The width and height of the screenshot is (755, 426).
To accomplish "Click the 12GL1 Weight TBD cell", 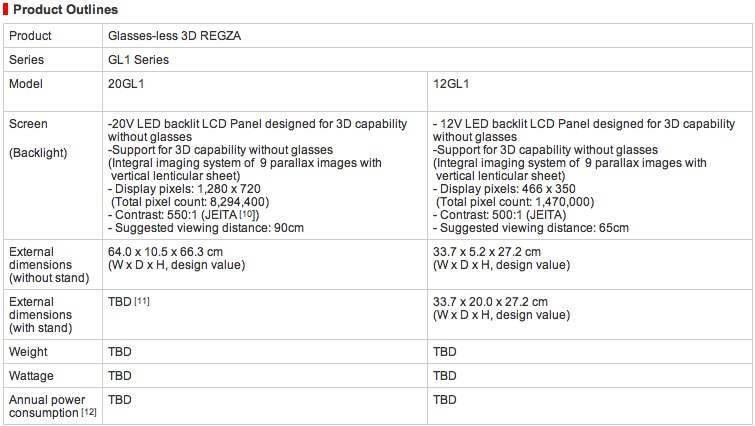I will click(445, 352).
